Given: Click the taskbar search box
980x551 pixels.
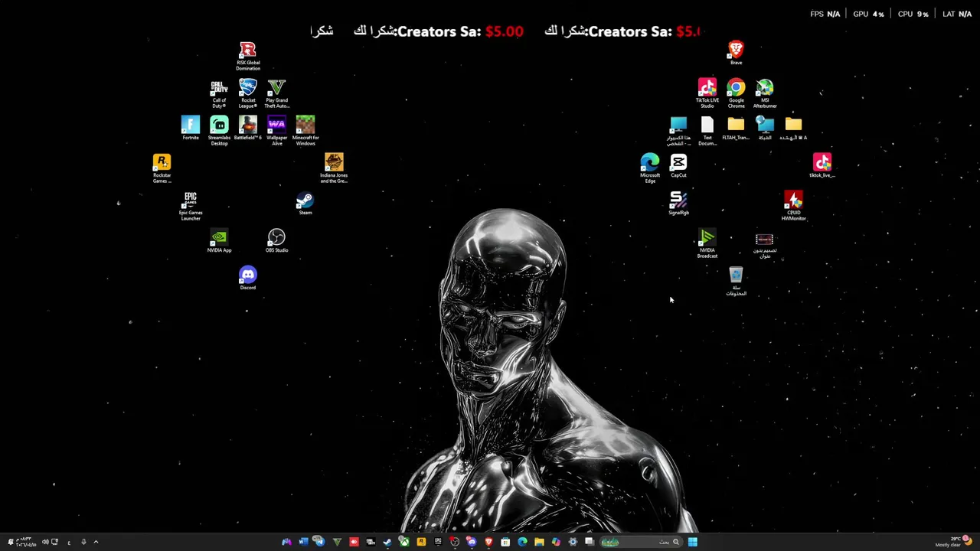Looking at the screenshot, I should point(642,542).
